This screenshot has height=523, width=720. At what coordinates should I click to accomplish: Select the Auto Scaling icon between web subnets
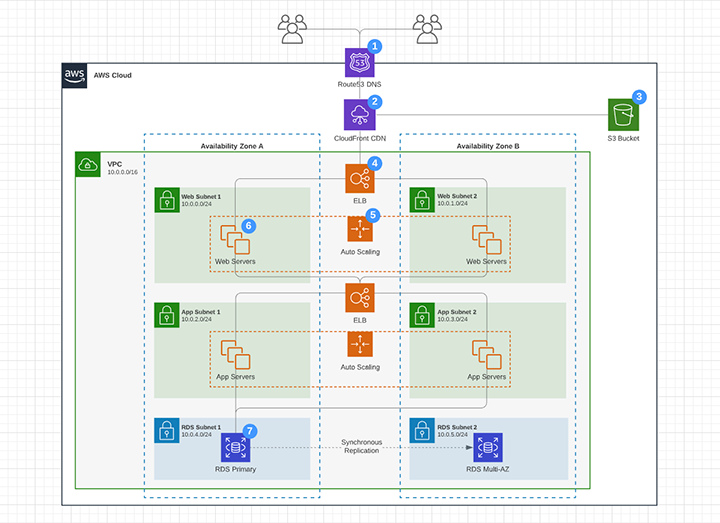(x=360, y=229)
